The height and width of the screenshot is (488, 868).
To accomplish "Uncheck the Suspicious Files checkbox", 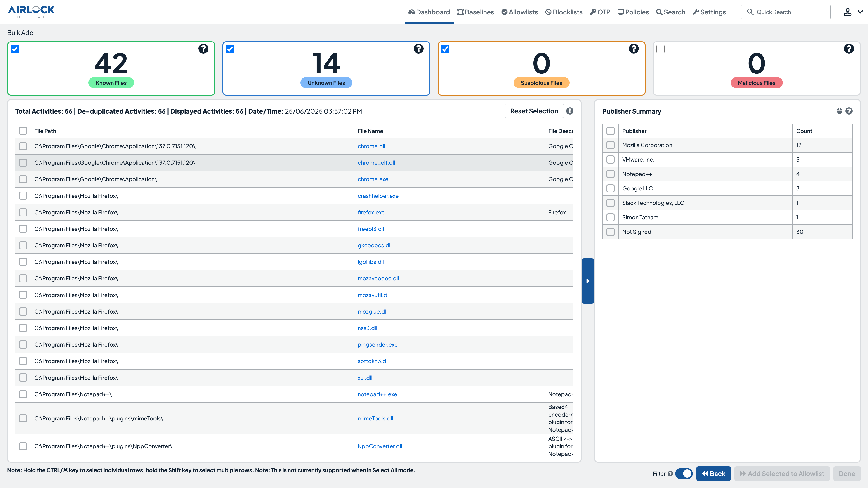I will coord(445,49).
